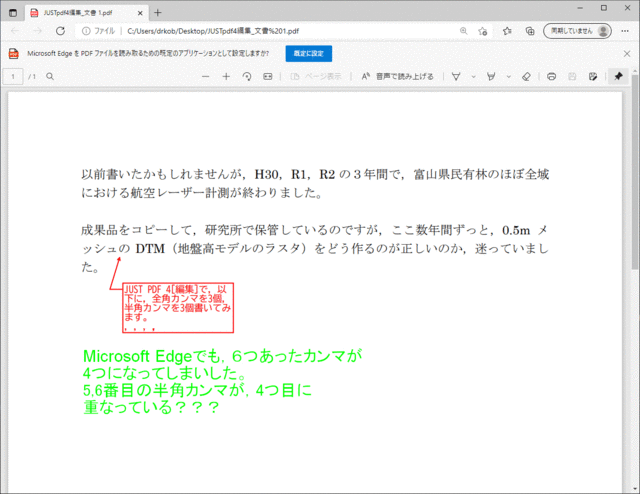Viewport: 640px width, 494px height.
Task: Expand the draw pen options dropdown
Action: coord(473,76)
